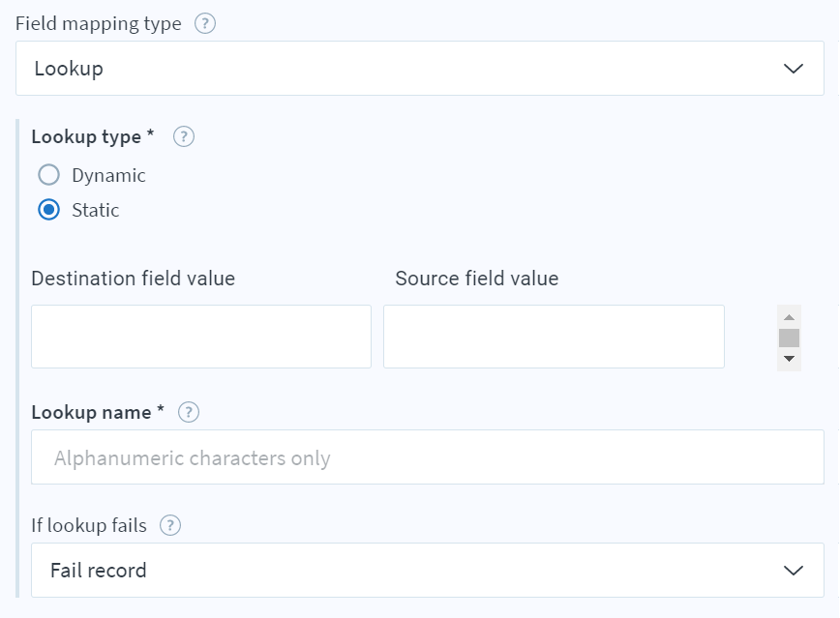The image size is (840, 618).
Task: Focus the Source field value input
Action: point(554,336)
